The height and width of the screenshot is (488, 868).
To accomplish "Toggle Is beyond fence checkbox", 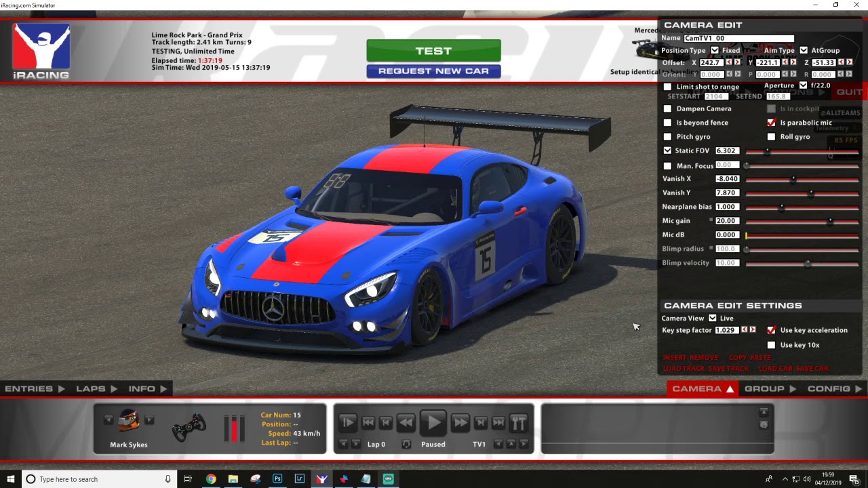I will pyautogui.click(x=667, y=123).
